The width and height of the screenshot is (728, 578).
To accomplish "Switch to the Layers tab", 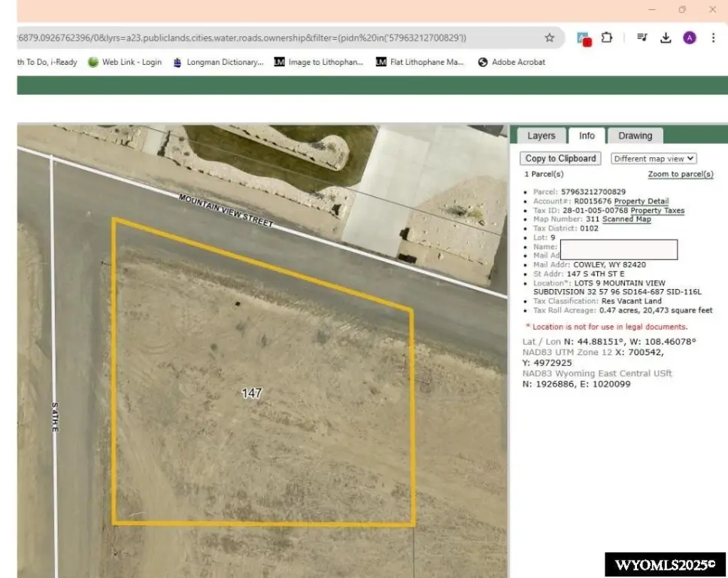I will click(541, 136).
